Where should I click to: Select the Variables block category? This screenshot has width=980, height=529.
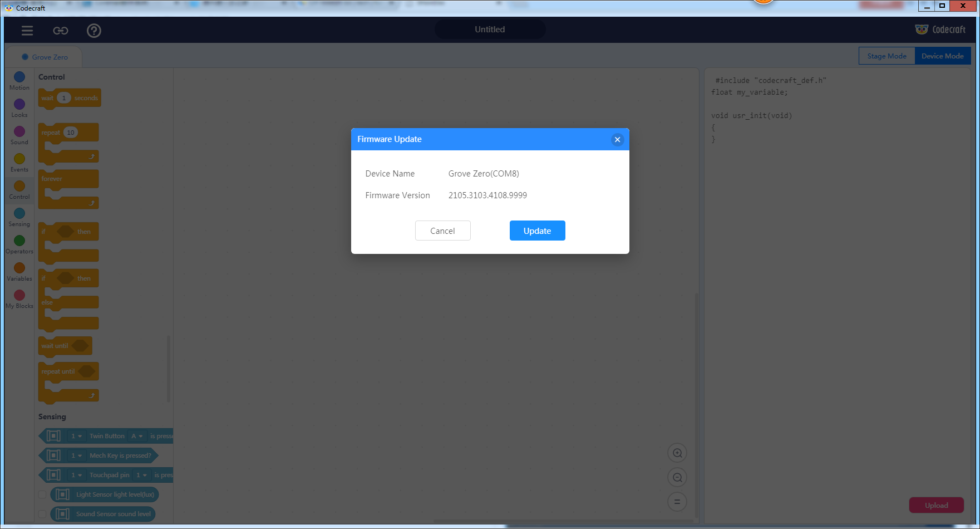tap(19, 272)
